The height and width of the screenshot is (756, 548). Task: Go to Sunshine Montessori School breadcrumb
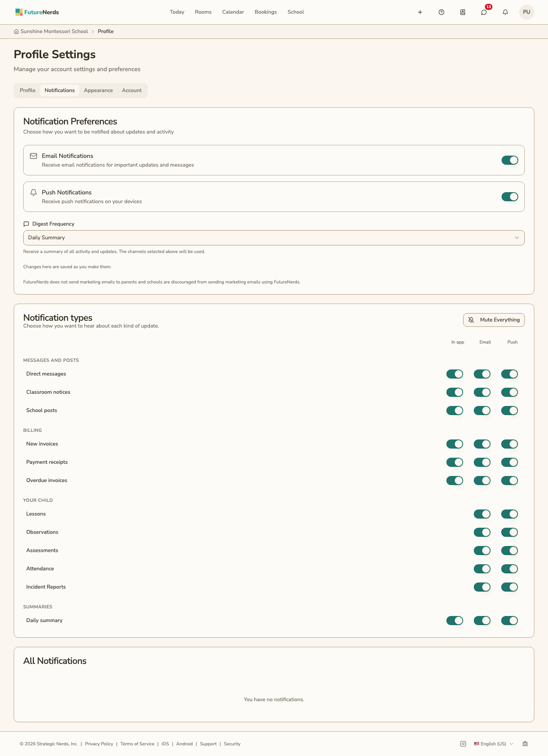(x=54, y=32)
